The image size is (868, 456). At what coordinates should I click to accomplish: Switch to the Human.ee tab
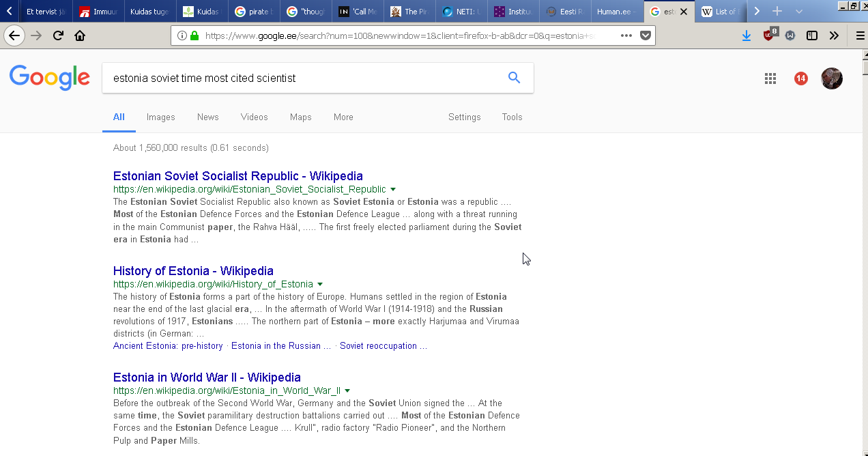[617, 12]
